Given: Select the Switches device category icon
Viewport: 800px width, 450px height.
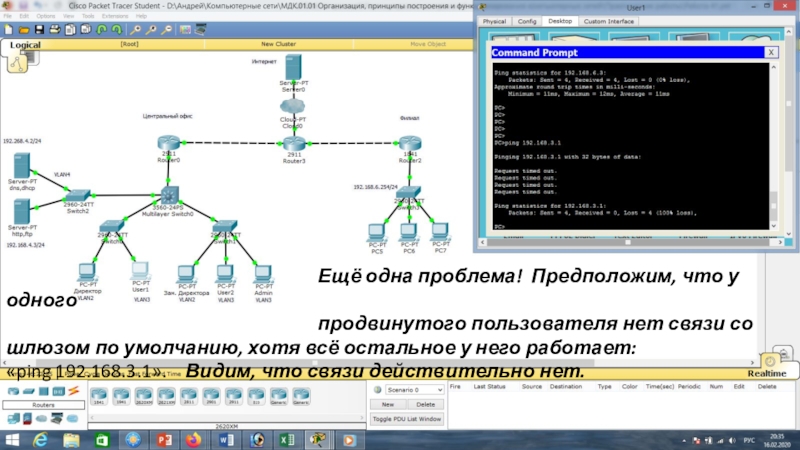Looking at the screenshot, I should pos(29,391).
